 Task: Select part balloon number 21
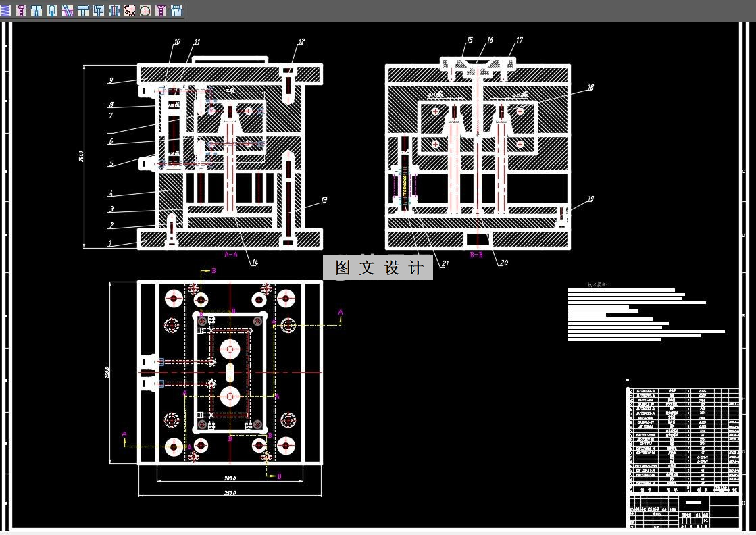tap(445, 263)
